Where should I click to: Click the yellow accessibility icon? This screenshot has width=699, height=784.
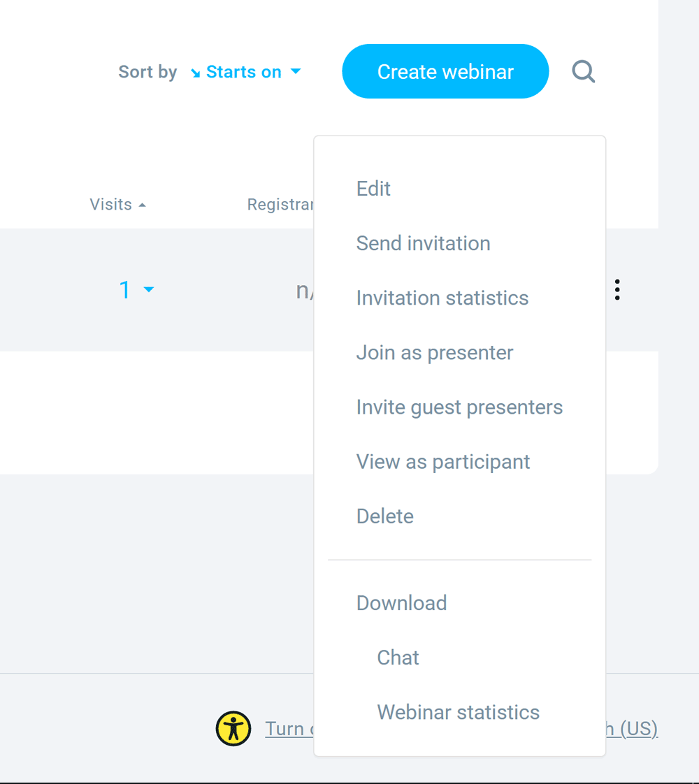(233, 729)
